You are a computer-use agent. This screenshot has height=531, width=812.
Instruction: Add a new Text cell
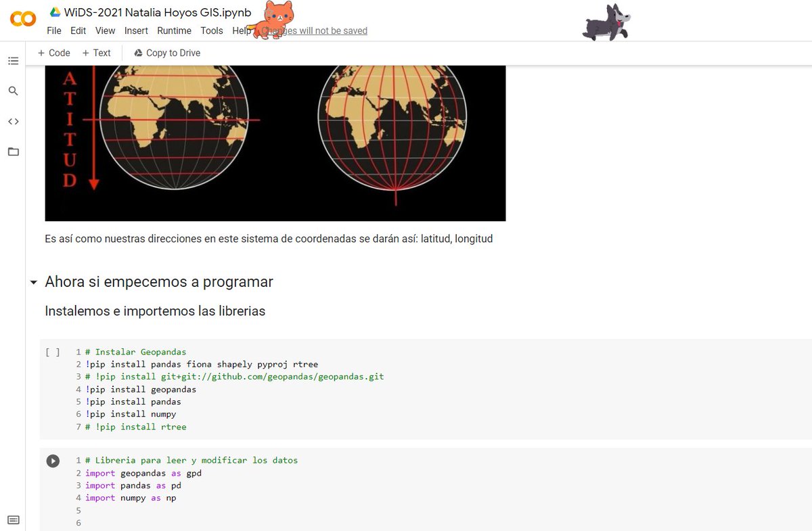96,53
